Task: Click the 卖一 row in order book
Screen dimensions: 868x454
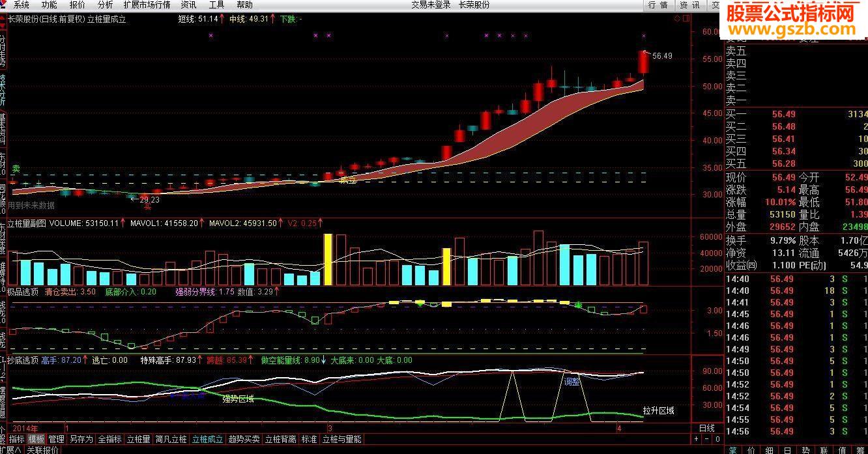Action: [796, 100]
